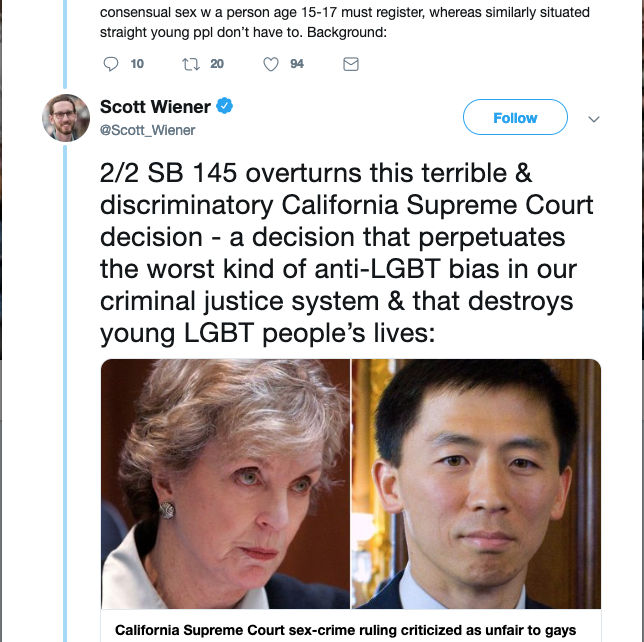Click the direct message envelope icon
The width and height of the screenshot is (644, 642).
tap(351, 64)
